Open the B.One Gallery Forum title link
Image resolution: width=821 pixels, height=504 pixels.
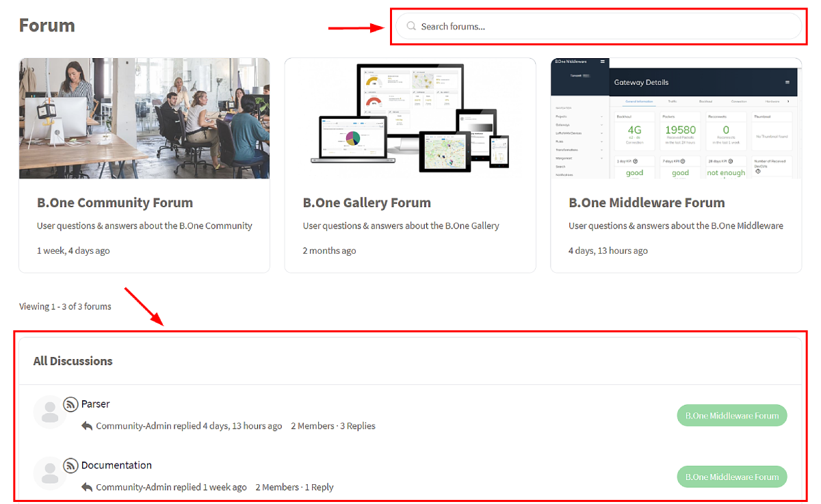coord(367,203)
